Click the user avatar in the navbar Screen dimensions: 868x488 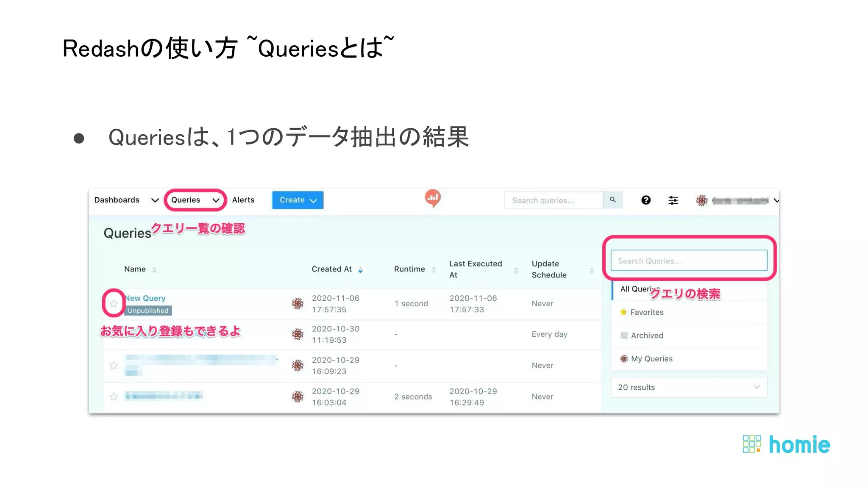click(702, 200)
